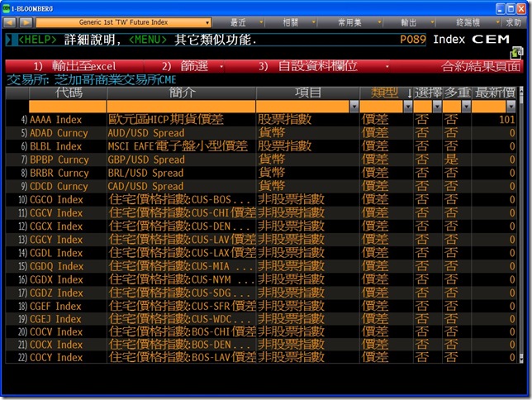Viewport: 532px width, 400px height.
Task: Select CGCV Index row
Action: click(261, 213)
